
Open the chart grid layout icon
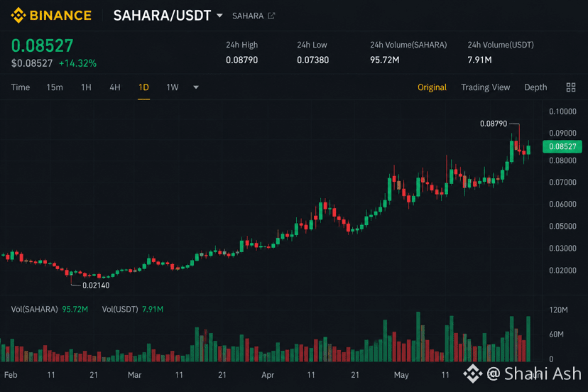click(x=571, y=87)
